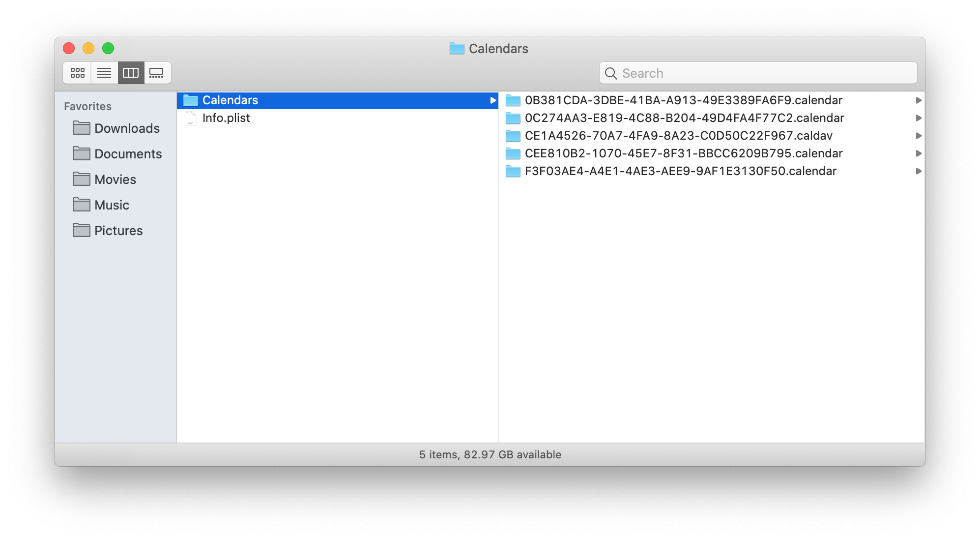Select the F3F03AE4-A4E1 calendar folder

[x=712, y=171]
